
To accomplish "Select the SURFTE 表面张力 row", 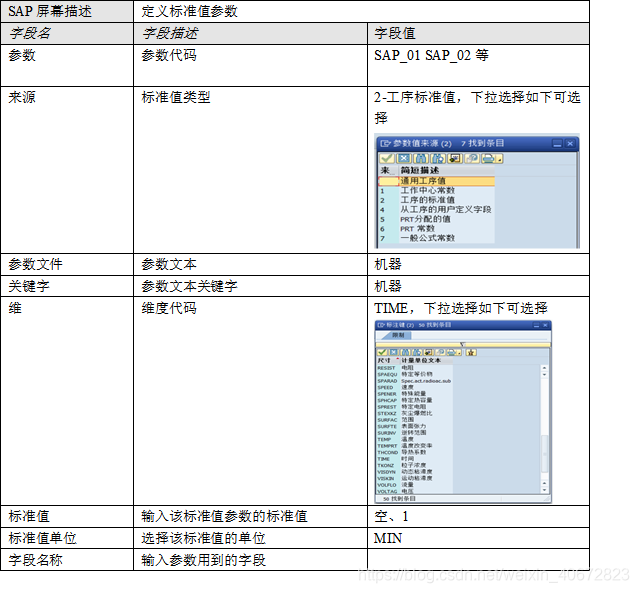I will (414, 426).
